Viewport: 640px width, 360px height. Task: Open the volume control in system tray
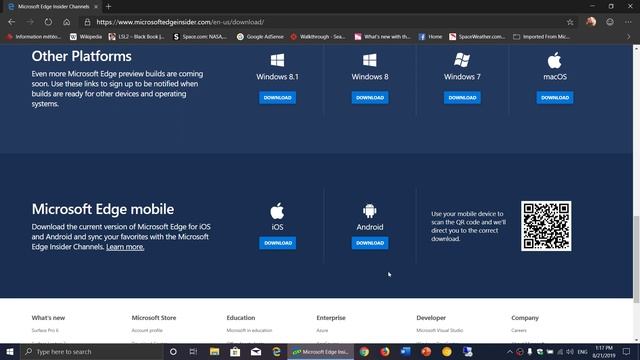(570, 351)
